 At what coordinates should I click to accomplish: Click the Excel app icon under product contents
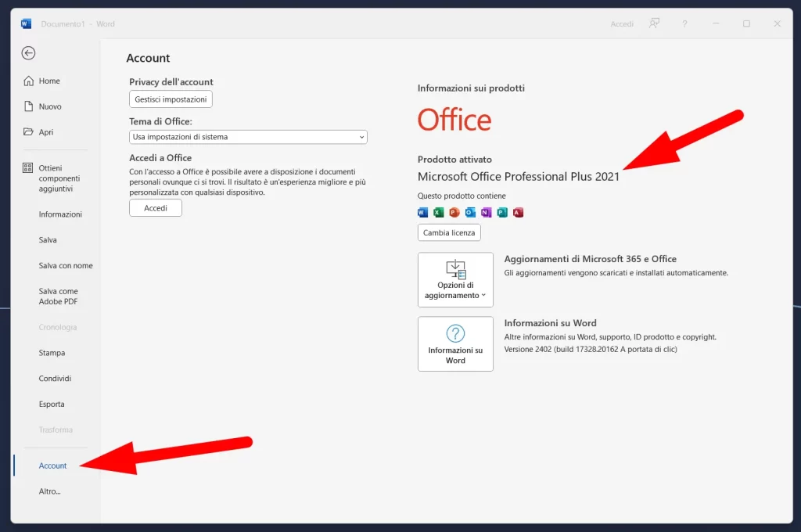pyautogui.click(x=438, y=213)
